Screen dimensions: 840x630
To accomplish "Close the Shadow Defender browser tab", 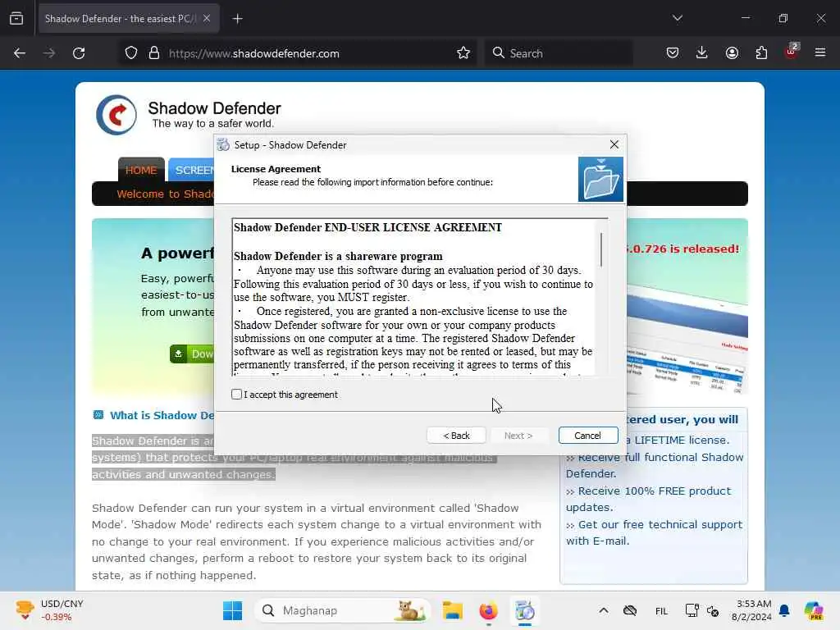I will coord(207,18).
